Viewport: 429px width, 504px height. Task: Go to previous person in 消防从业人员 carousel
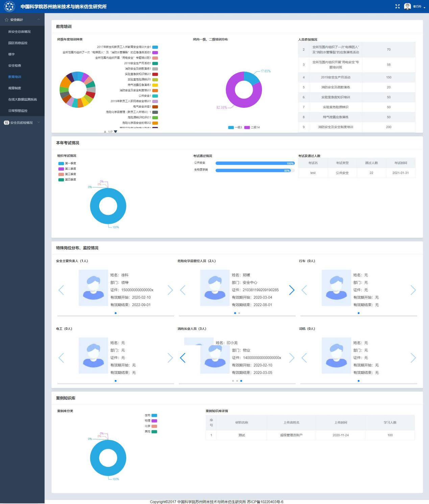click(x=183, y=358)
